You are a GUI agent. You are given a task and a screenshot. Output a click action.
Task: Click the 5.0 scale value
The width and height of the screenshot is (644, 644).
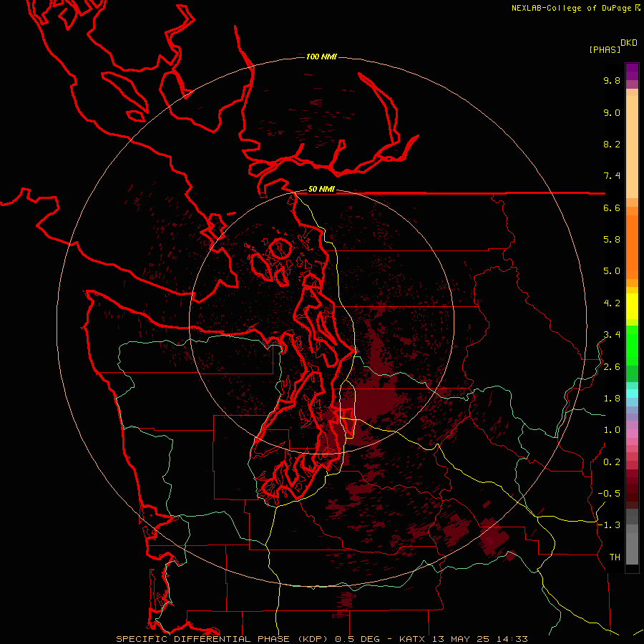[x=612, y=271]
